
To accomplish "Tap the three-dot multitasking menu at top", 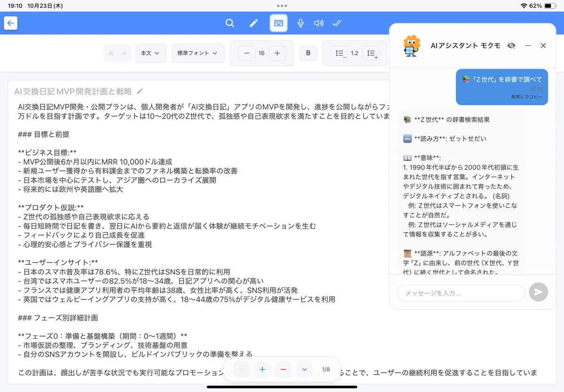I will 282,6.
